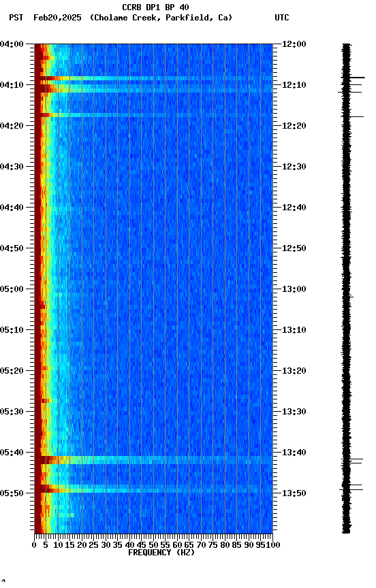Click the 12:10 UTC time label
The image size is (376, 588).
tap(294, 85)
